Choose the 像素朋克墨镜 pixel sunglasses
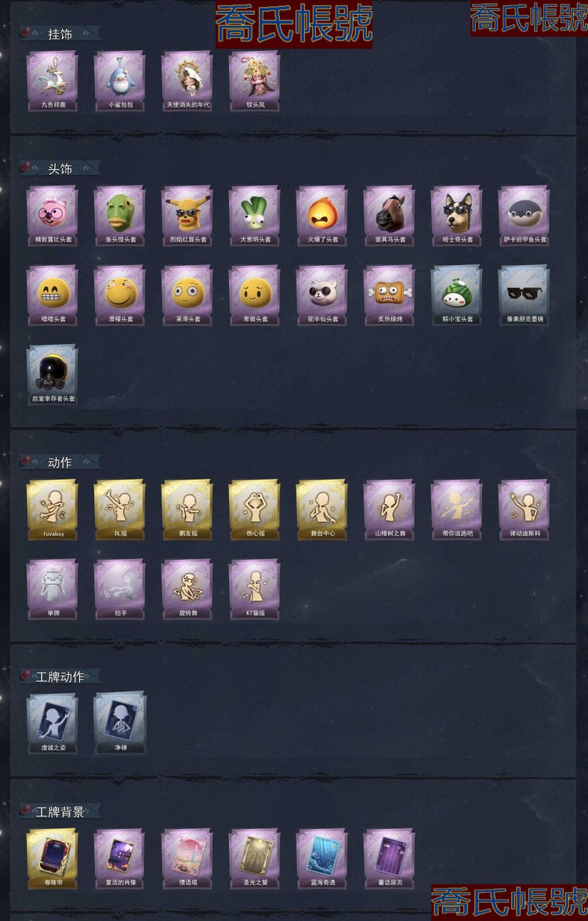 pyautogui.click(x=524, y=295)
